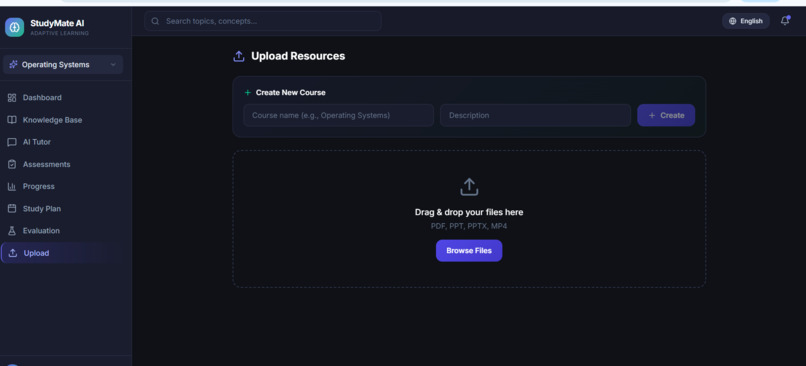Click the Browse Files button
The width and height of the screenshot is (806, 366).
pos(469,251)
